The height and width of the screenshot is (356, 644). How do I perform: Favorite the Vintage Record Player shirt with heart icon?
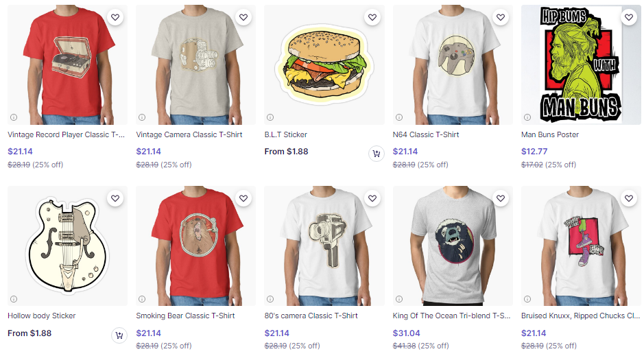115,17
